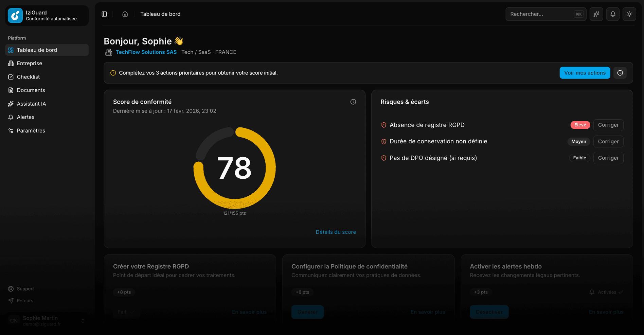Expand Détails du score
Image resolution: width=644 pixels, height=335 pixels.
point(336,232)
